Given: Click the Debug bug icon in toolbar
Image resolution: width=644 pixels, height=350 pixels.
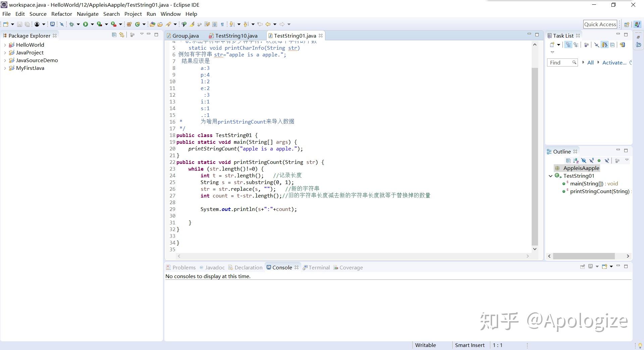Looking at the screenshot, I should pos(71,24).
